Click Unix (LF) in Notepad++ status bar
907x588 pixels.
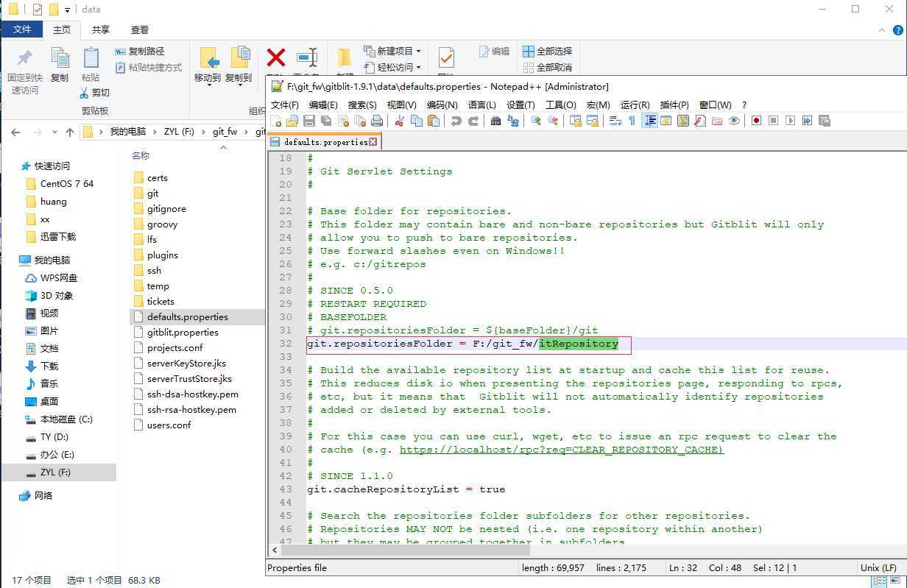(878, 568)
